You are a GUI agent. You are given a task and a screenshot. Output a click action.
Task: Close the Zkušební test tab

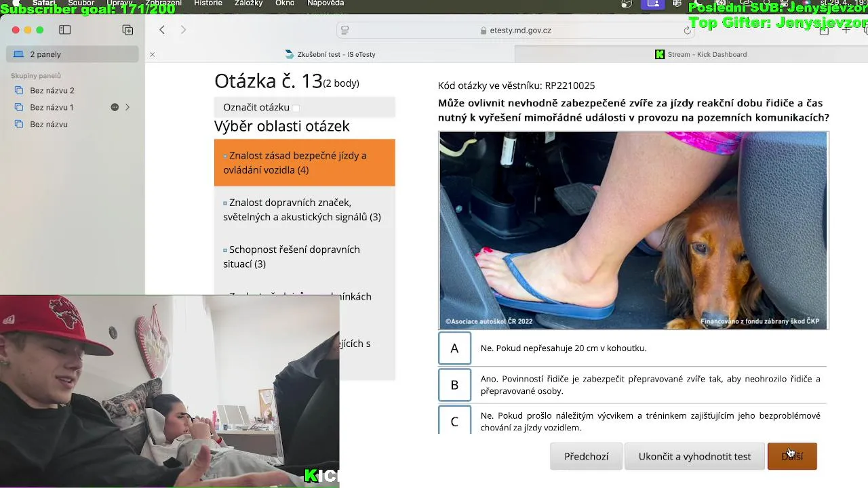click(x=152, y=54)
